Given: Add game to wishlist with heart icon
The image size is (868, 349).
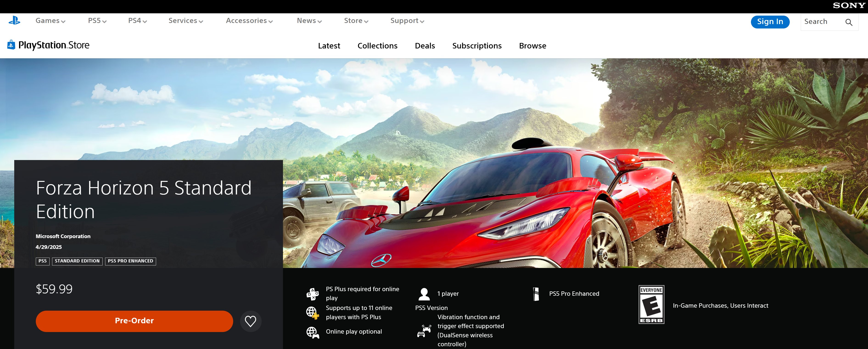Looking at the screenshot, I should tap(250, 321).
